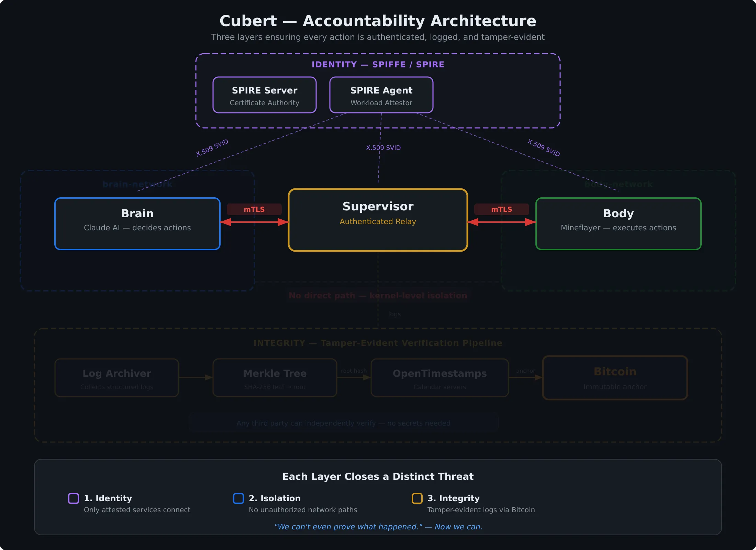
Task: Expand the brain-network dashed region
Action: pyautogui.click(x=137, y=184)
